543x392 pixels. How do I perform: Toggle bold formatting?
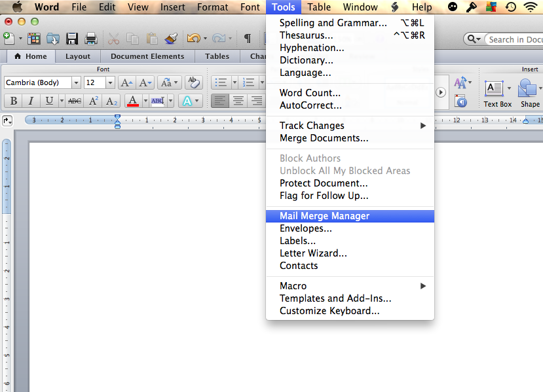coord(12,101)
